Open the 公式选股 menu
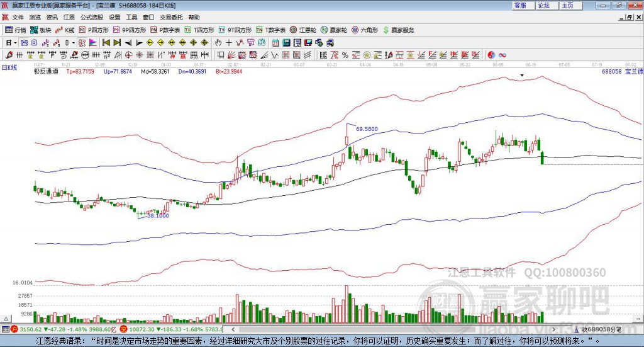Screen dimensions: 644x347 coord(92,17)
